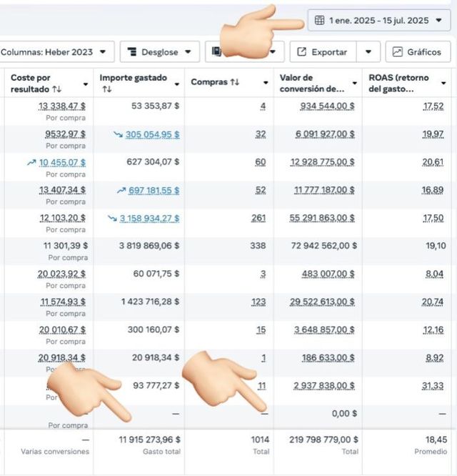Screen dimensions: 457x476
Task: Open the arrow dropdown next to Exportar
Action: [x=368, y=52]
